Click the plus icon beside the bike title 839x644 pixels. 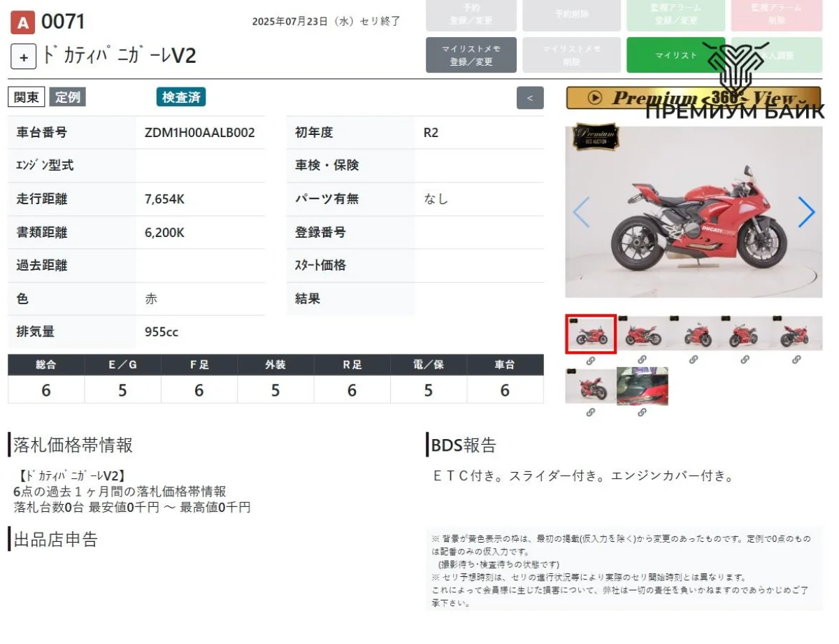[23, 57]
